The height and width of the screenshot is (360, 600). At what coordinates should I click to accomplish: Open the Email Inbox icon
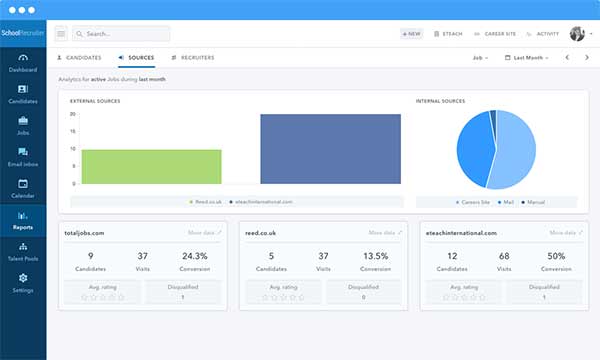click(x=23, y=152)
